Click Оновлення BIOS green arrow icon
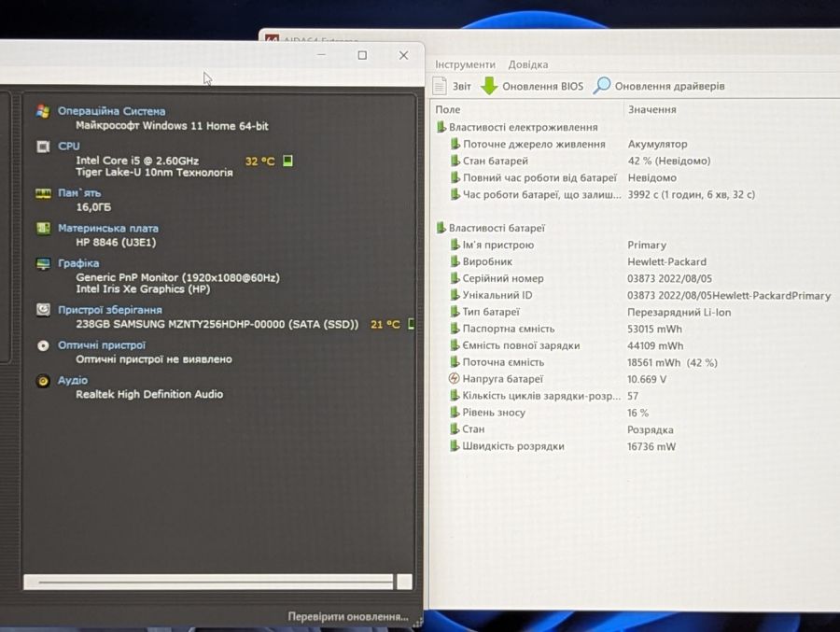 (488, 86)
